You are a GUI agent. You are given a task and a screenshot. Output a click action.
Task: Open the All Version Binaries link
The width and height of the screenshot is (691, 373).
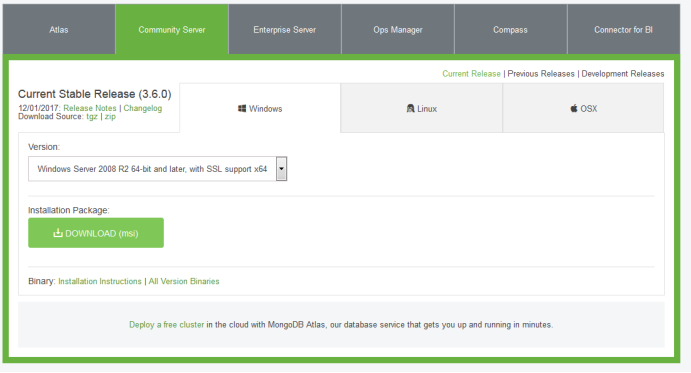[x=184, y=281]
